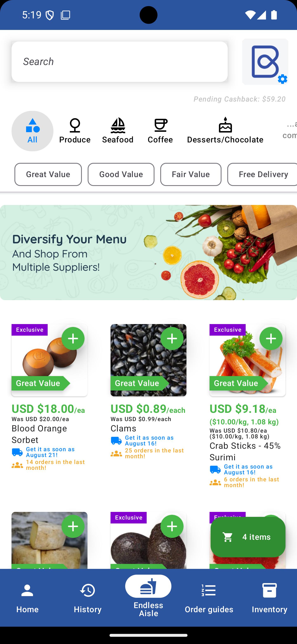
Task: Add the cheese product with plus icon
Action: coord(73,526)
